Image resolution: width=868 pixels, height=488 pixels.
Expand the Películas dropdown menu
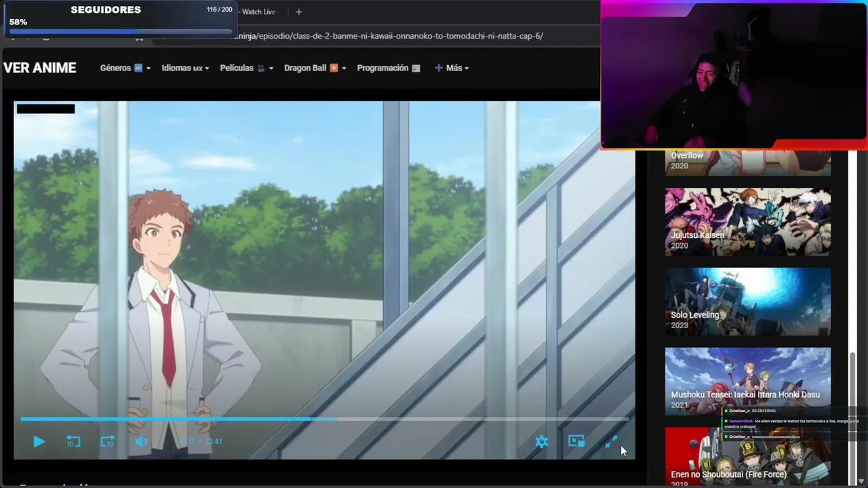247,68
